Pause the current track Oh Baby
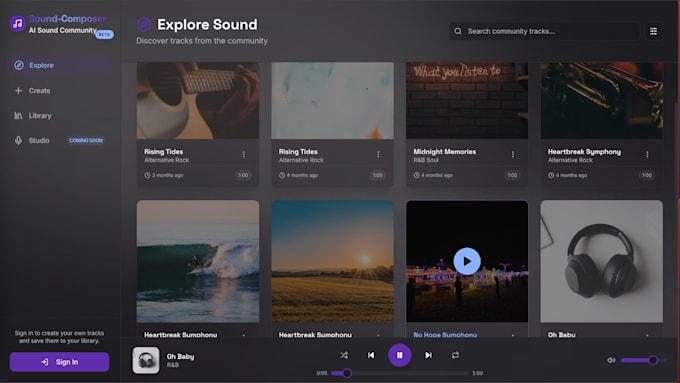Screen dimensions: 680x383 click(399, 355)
